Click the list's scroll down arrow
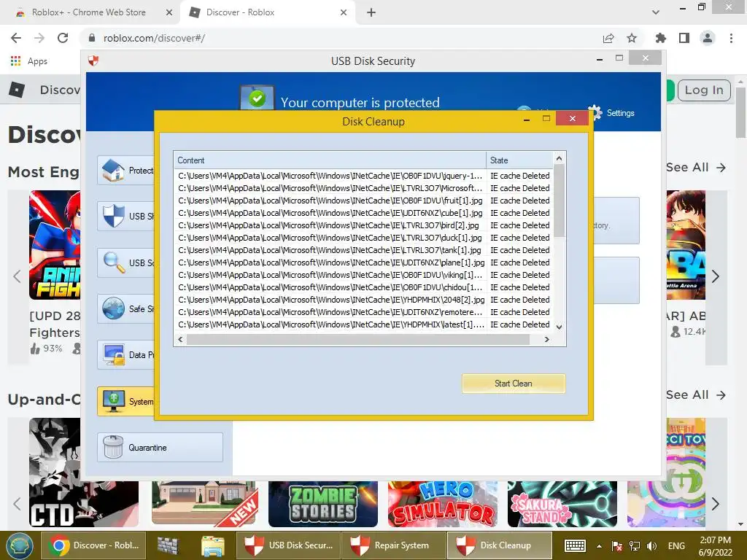 560,327
